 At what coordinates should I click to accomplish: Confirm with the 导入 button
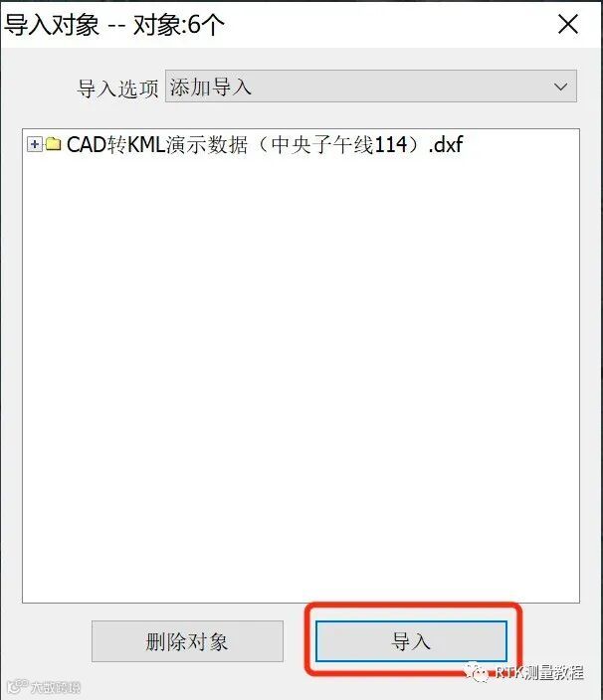pos(411,641)
